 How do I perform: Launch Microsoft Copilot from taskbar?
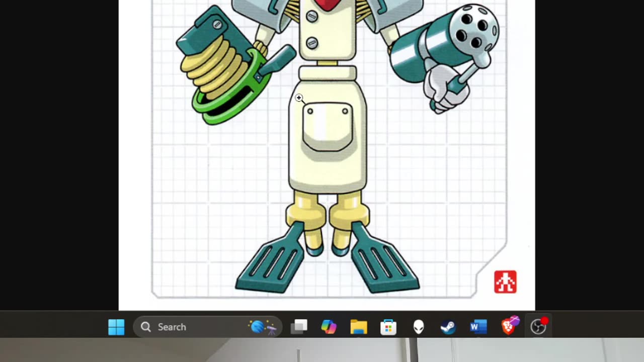click(x=329, y=327)
